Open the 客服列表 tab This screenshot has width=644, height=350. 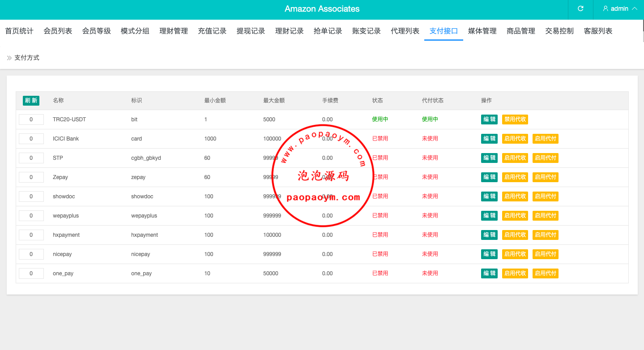tap(598, 31)
